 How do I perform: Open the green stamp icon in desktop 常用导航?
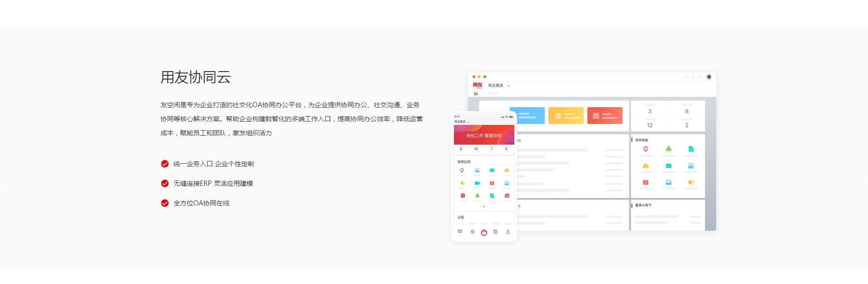point(668,149)
